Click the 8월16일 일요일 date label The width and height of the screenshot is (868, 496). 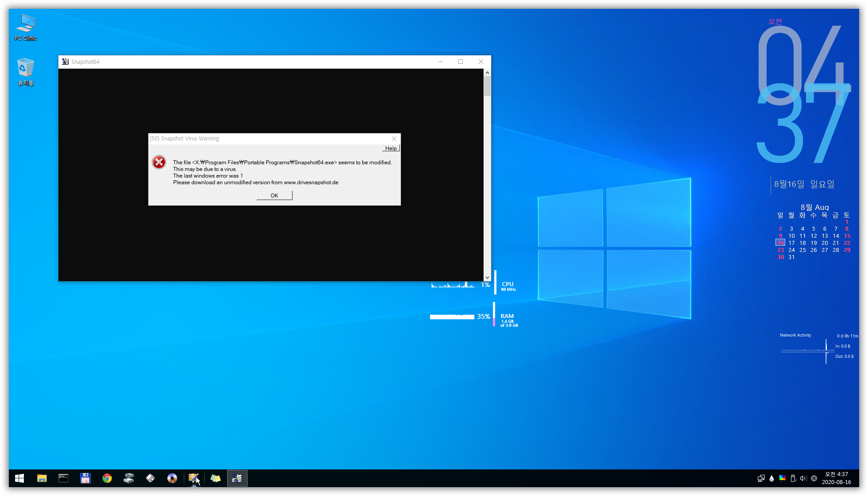coord(804,184)
